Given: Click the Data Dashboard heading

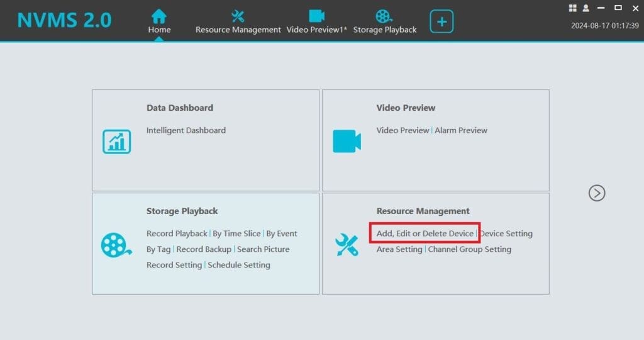Looking at the screenshot, I should pyautogui.click(x=180, y=108).
